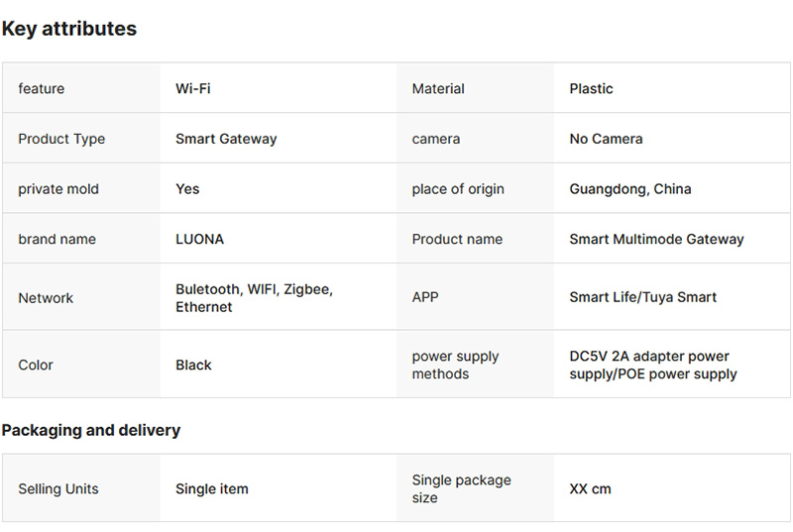The image size is (793, 532).
Task: Select the Smart Multimode Gateway product name
Action: (656, 239)
